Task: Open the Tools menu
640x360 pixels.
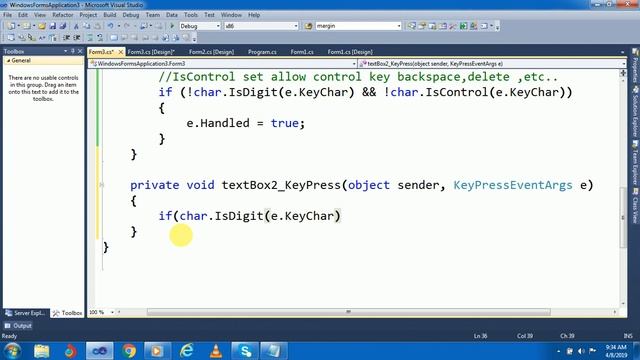Action: pyautogui.click(x=191, y=15)
